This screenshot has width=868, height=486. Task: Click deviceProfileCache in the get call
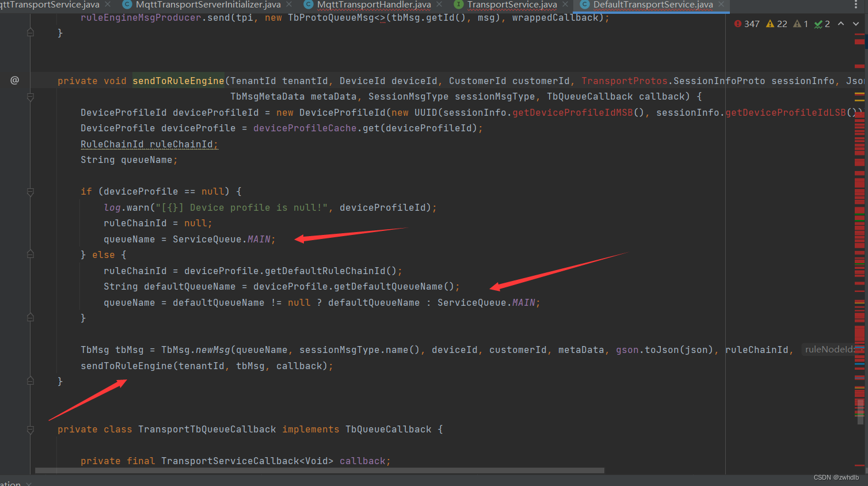305,128
